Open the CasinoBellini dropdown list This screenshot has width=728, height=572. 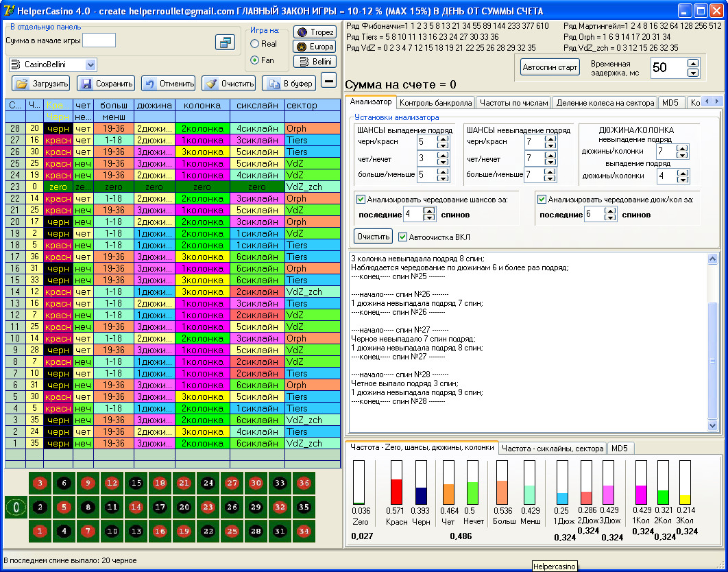click(x=90, y=64)
